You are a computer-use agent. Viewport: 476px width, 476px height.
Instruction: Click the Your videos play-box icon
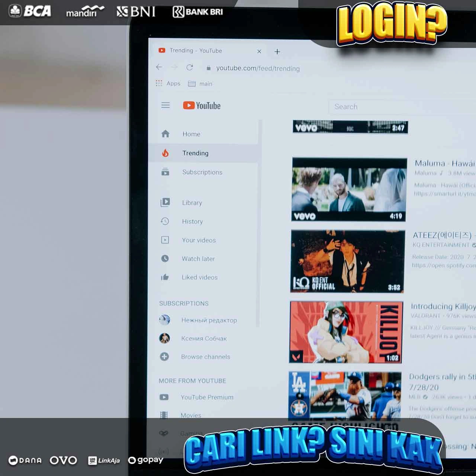click(x=165, y=240)
